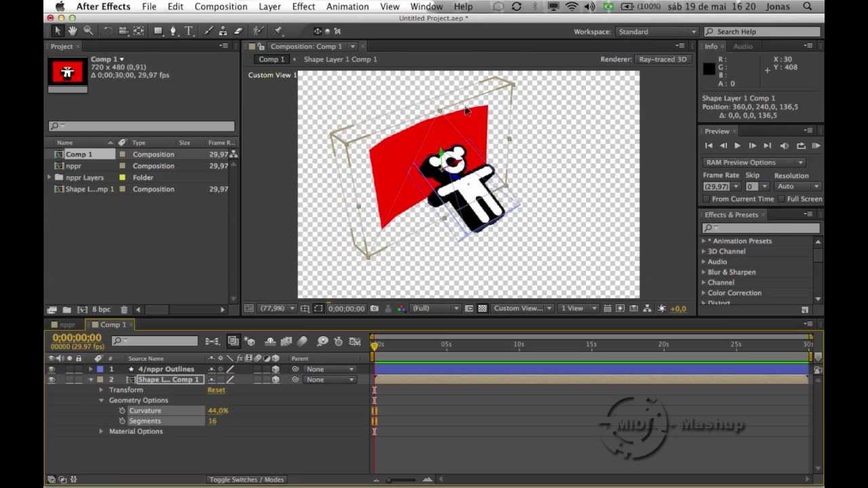Toggle 3D switch for Shape Layer Comp

(275, 380)
